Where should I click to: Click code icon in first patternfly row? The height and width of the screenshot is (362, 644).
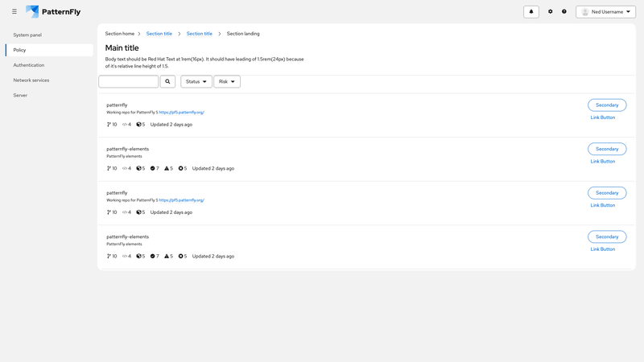[x=125, y=125]
